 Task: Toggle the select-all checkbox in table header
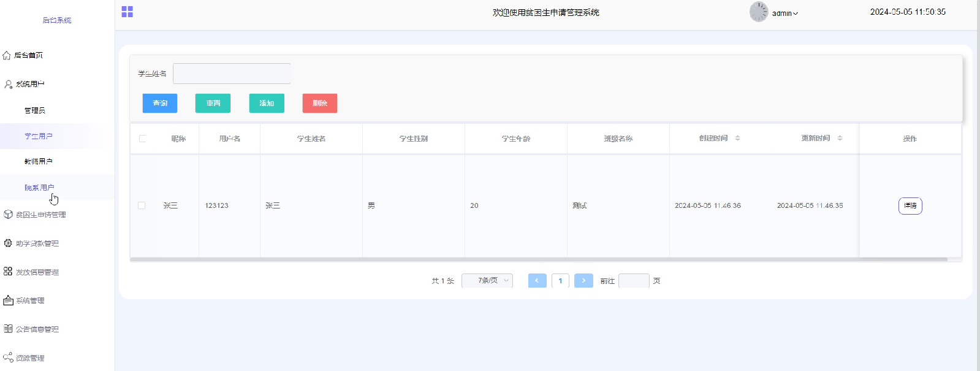(142, 139)
